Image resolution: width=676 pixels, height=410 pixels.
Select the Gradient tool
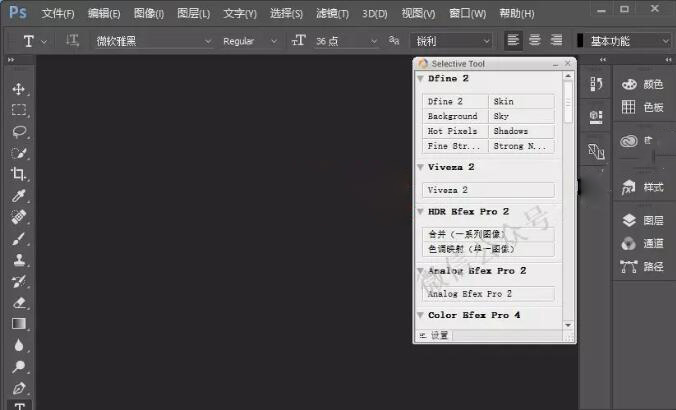tap(18, 324)
